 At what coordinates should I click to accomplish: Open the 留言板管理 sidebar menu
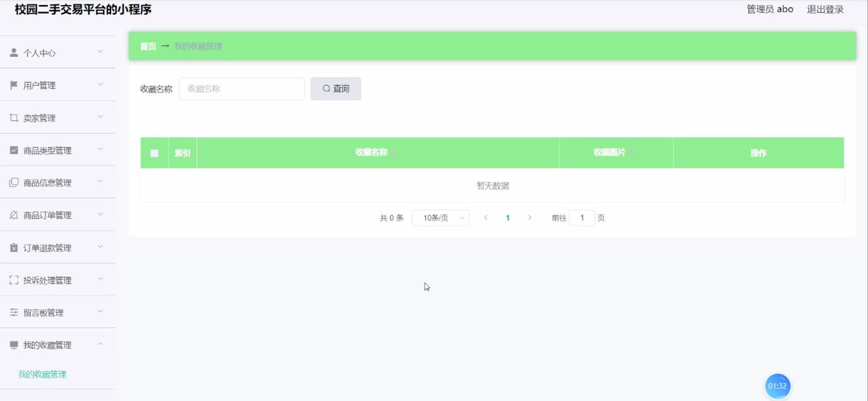pos(57,313)
